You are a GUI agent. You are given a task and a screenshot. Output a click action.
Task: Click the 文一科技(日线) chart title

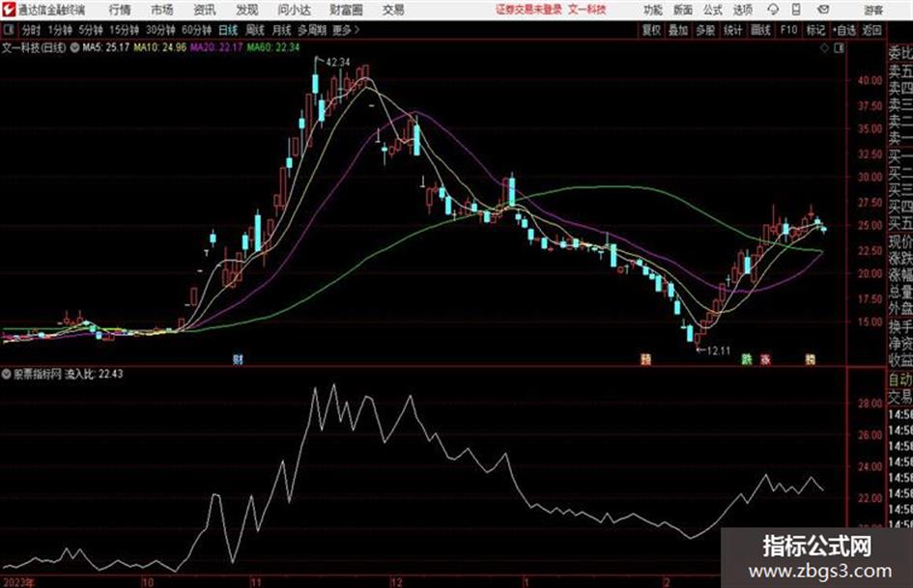(35, 47)
